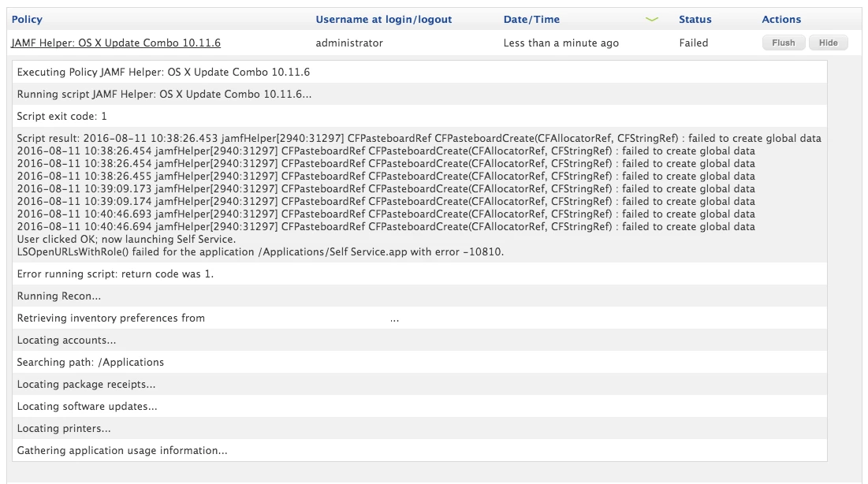Open the JAMF Helper: OS X Update Combo policy link

click(x=116, y=43)
